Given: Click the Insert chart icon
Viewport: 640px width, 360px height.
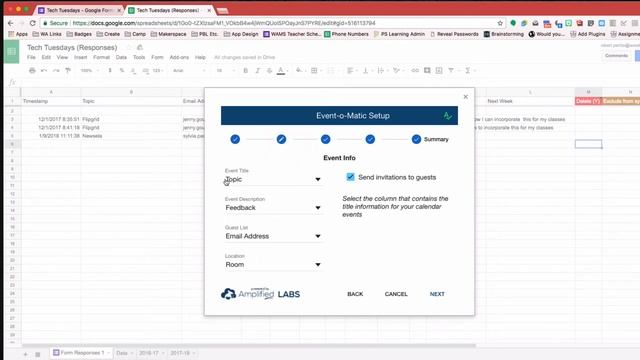Looking at the screenshot, I should pyautogui.click(x=439, y=71).
